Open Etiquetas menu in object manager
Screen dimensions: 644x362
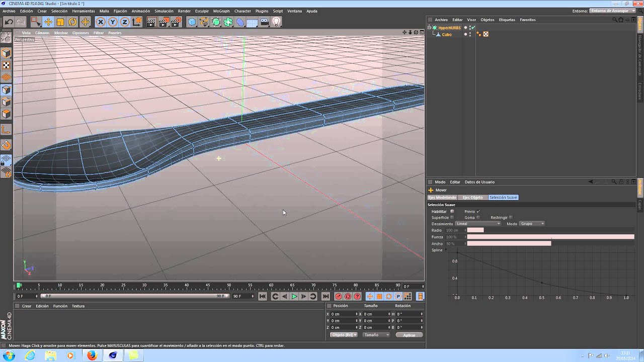[507, 20]
